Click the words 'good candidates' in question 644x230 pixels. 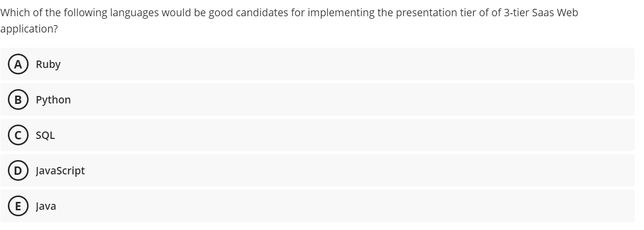[x=248, y=13]
